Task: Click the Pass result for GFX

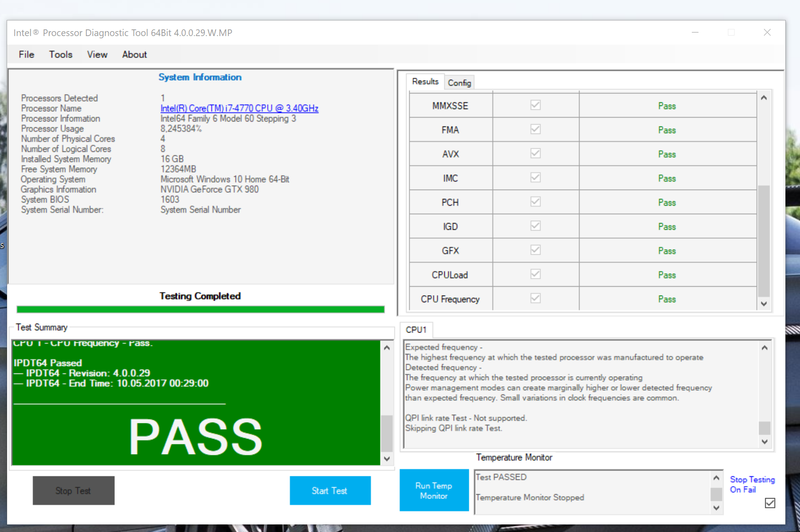Action: pyautogui.click(x=667, y=251)
